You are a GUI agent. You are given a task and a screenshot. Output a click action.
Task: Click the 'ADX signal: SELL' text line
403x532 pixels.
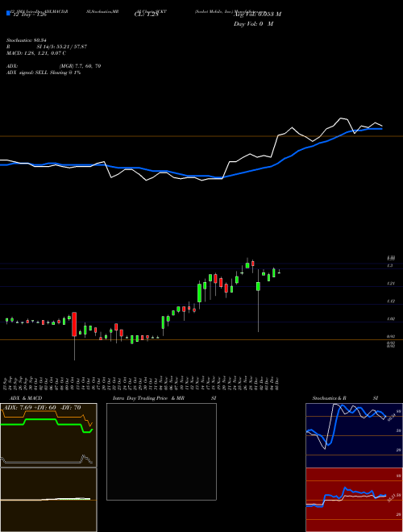pos(44,73)
